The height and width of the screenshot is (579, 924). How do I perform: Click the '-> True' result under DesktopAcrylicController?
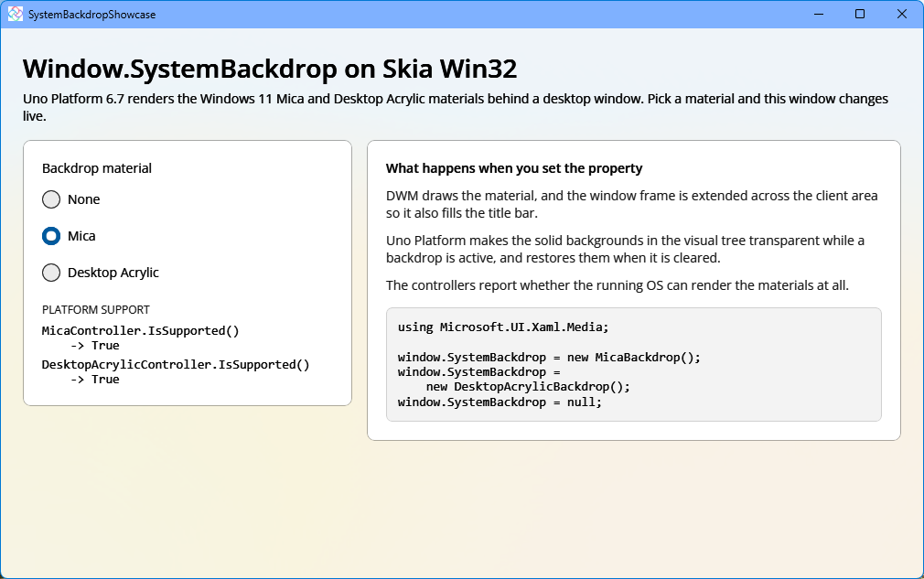[95, 380]
